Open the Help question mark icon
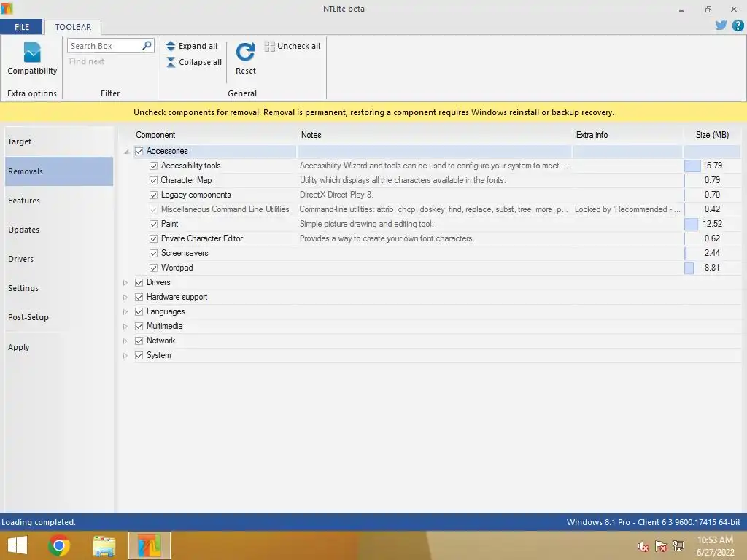747x560 pixels. tap(738, 26)
